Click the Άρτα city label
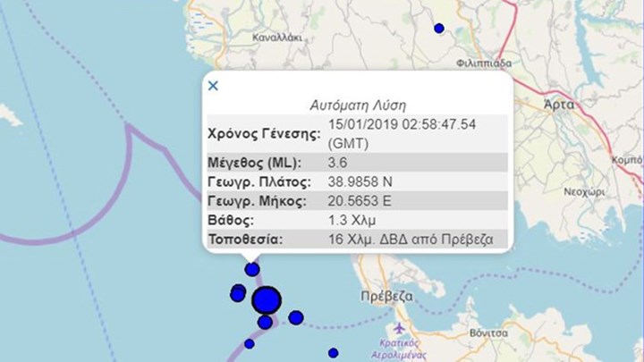The image size is (644, 362). click(559, 105)
